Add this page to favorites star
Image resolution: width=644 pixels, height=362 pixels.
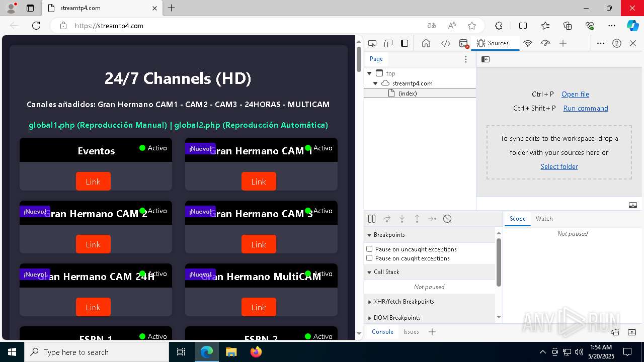[x=472, y=26]
